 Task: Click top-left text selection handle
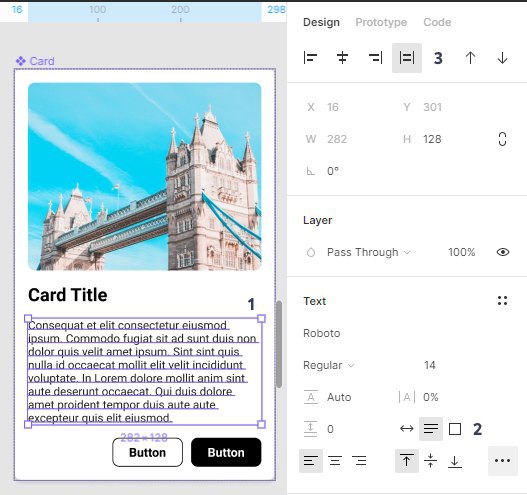28,319
